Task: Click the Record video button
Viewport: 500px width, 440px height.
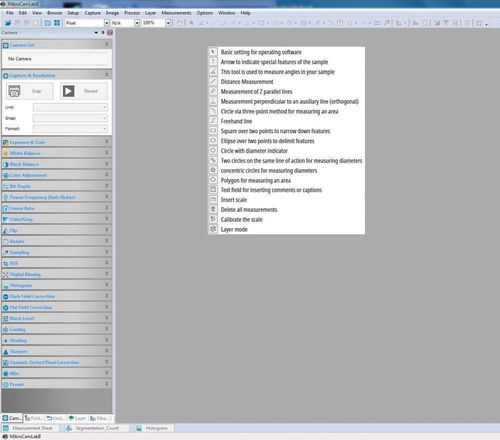Action: point(84,91)
